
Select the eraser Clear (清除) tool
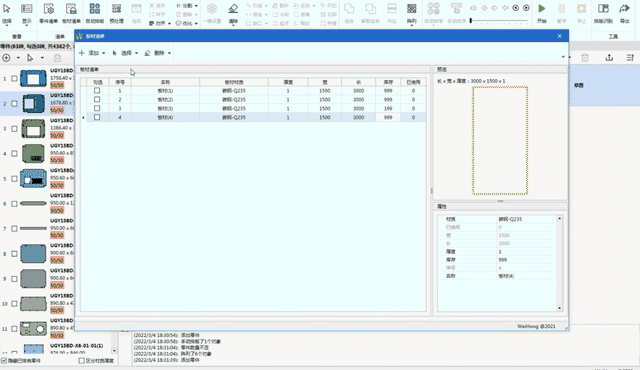pyautogui.click(x=233, y=9)
